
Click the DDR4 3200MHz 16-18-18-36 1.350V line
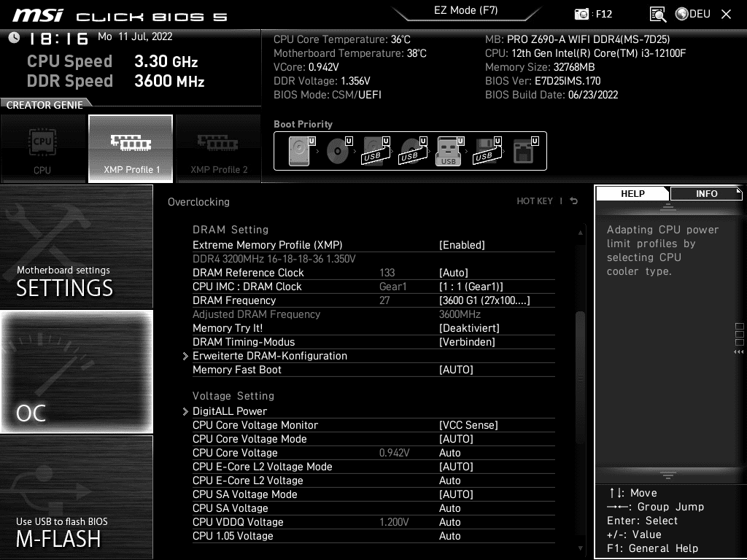coord(274,259)
